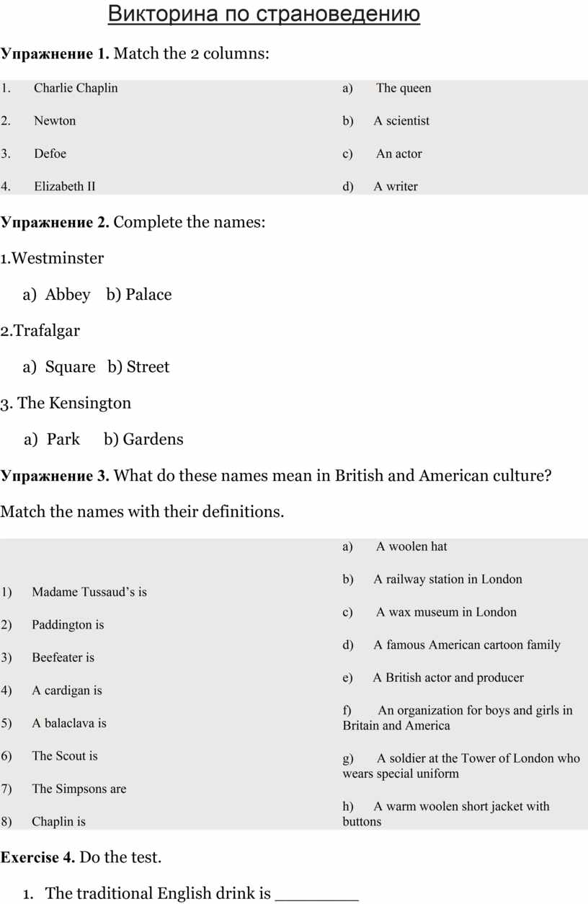Choose definition 'A famous American cartoon family'
Screen dimensions: 588x904
[x=466, y=644]
